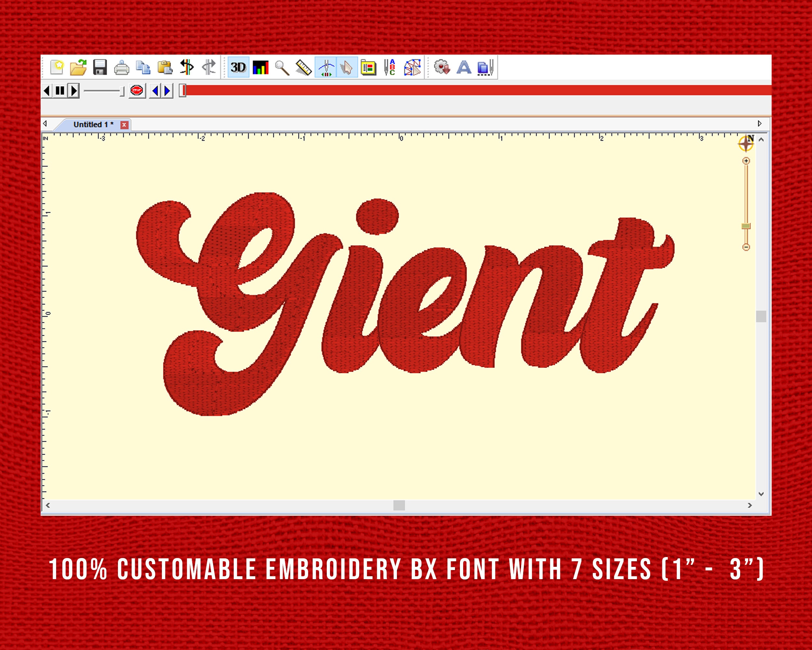Step forward with the blue arrow
Image resolution: width=812 pixels, height=650 pixels.
[168, 90]
